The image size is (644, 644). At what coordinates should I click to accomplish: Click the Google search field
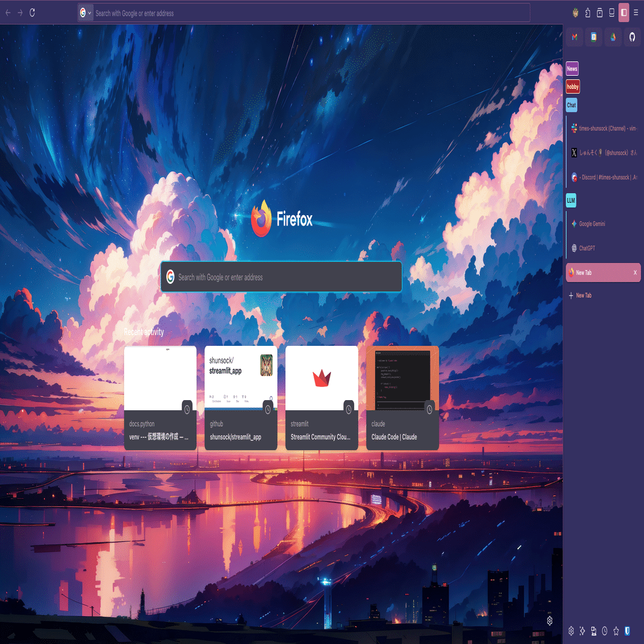click(280, 277)
